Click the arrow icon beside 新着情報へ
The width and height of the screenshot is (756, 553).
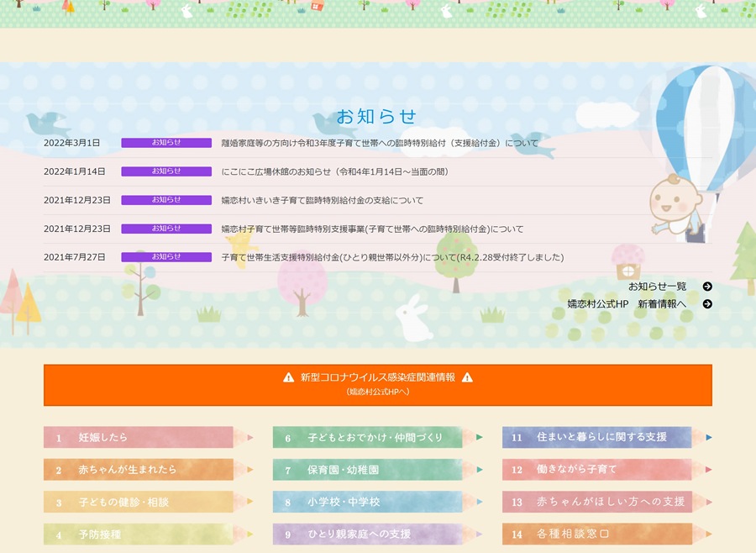click(x=707, y=304)
